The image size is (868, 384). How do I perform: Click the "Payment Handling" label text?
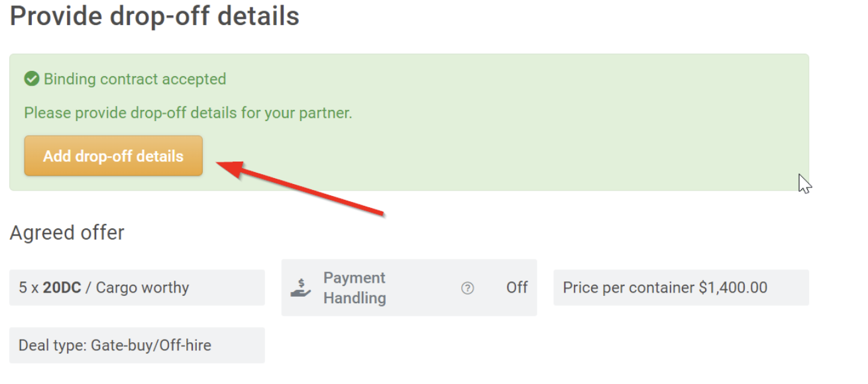coord(354,288)
